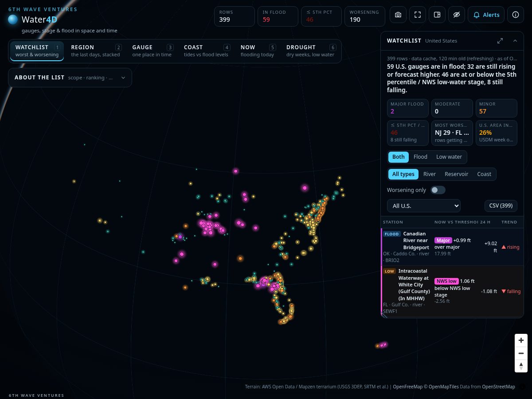Viewport: 532px width, 399px height.
Task: Filter by River type
Action: (430, 174)
